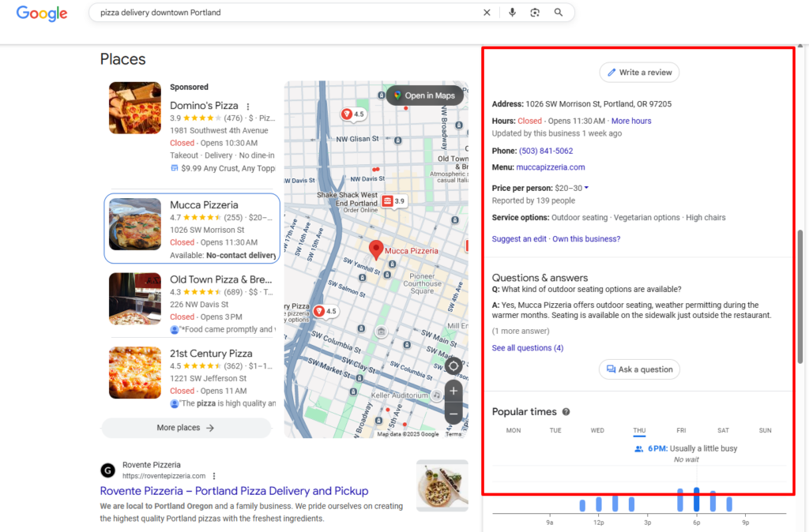The image size is (809, 532).
Task: Open the three-dot menu next to Domino's Pizza
Action: click(248, 107)
